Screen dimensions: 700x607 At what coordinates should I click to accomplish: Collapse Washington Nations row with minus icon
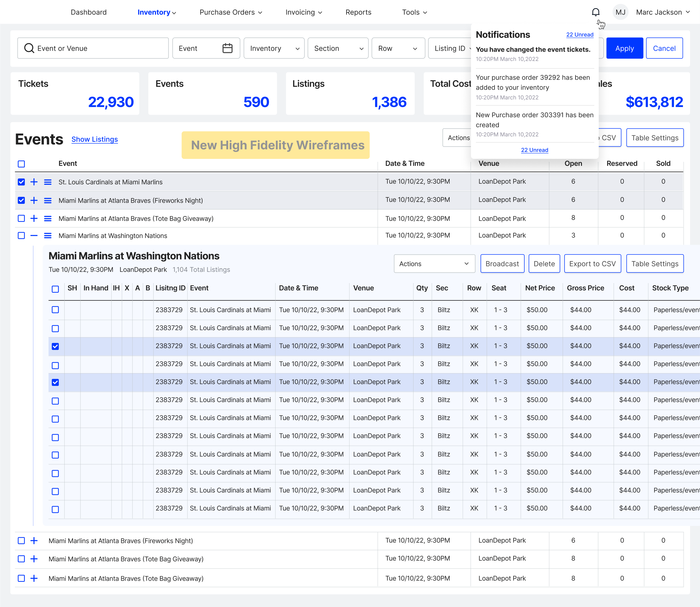(x=34, y=235)
